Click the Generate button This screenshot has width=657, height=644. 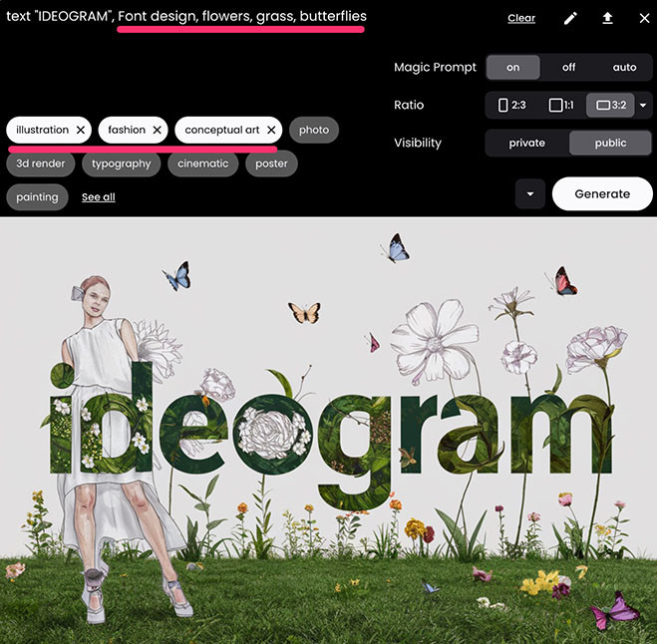tap(602, 193)
